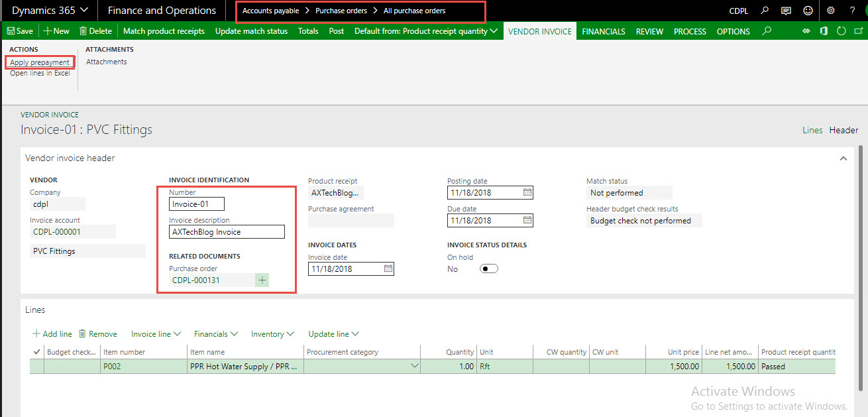This screenshot has height=417, width=868.
Task: Add purchase order with green plus icon
Action: pos(262,280)
